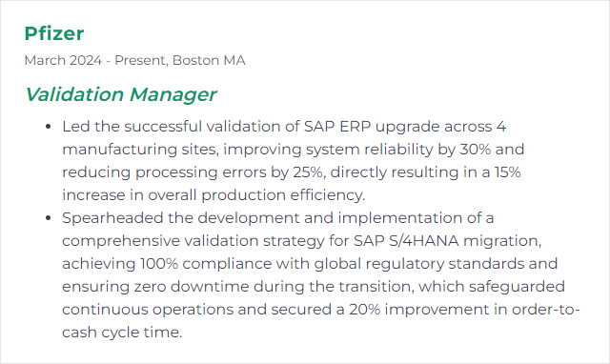Screen dimensions: 610x364
Task: Click the Boston MA location text
Action: (209, 60)
